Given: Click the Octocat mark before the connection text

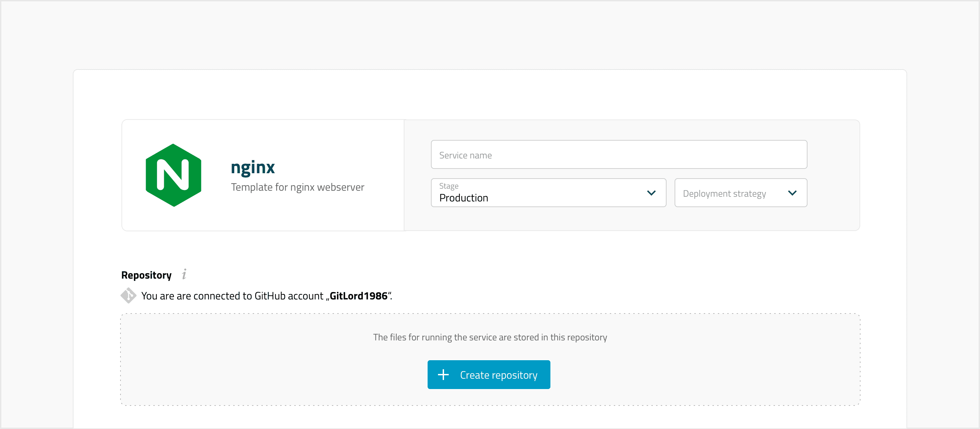Looking at the screenshot, I should pyautogui.click(x=129, y=296).
